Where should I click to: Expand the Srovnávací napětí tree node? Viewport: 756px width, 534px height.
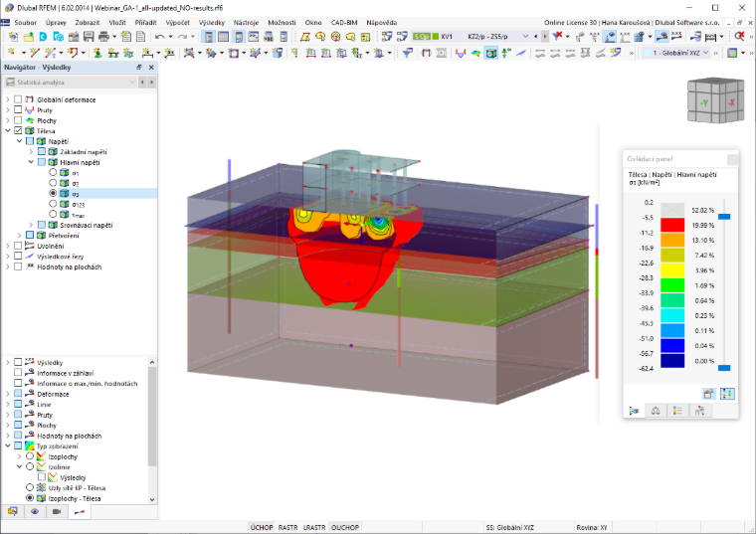pos(32,225)
